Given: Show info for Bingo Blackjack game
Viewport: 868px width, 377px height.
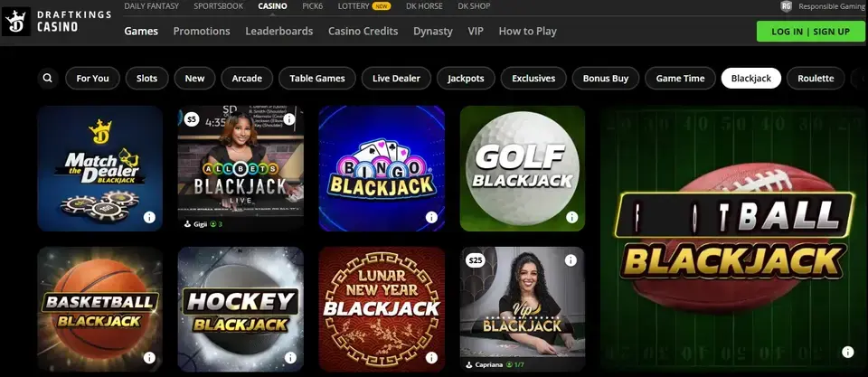Looking at the screenshot, I should [431, 218].
